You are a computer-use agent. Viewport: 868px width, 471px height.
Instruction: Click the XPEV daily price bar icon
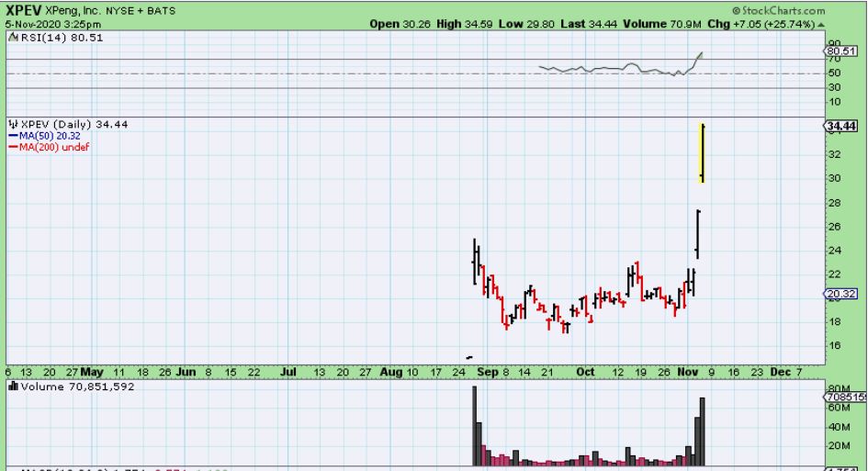[12, 123]
